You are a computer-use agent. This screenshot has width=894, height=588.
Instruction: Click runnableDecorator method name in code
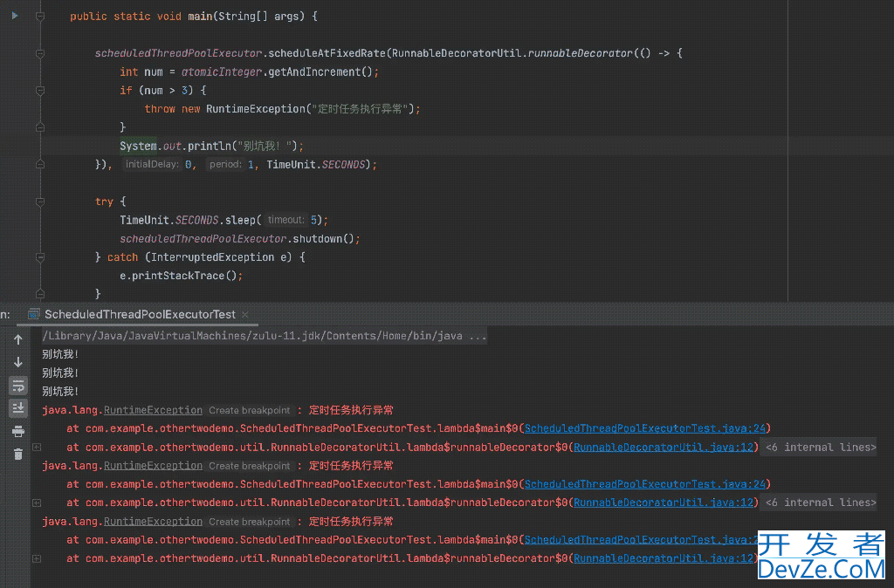[x=580, y=53]
